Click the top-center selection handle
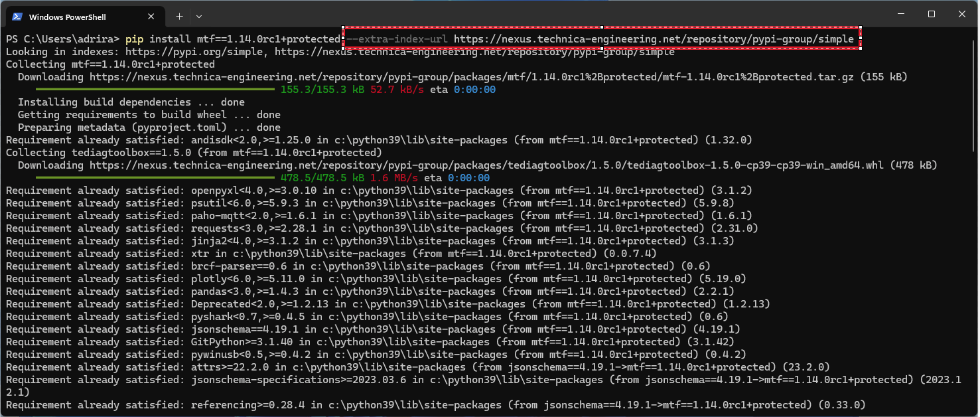Screen dimensions: 980x417 click(602, 28)
